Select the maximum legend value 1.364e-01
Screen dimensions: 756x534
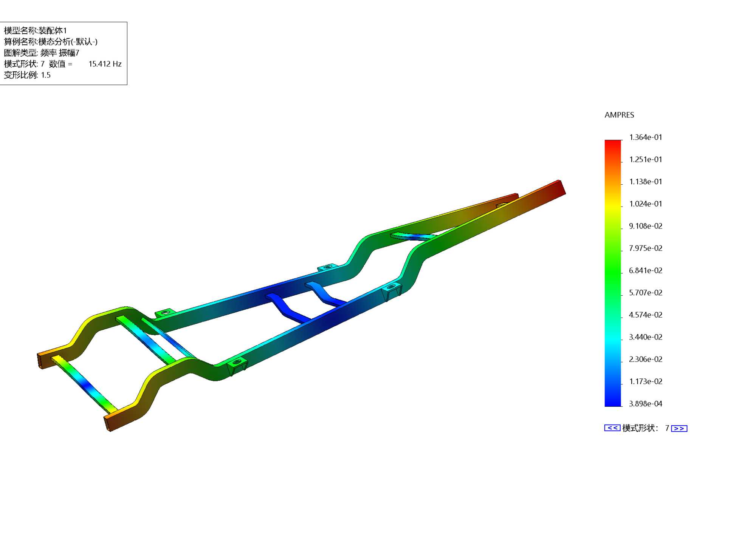[x=645, y=137]
